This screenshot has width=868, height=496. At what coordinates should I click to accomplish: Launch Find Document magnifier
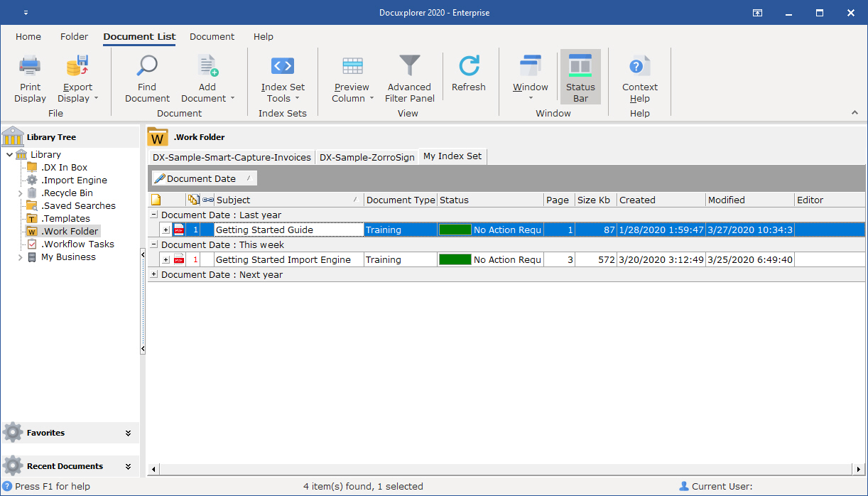click(147, 66)
